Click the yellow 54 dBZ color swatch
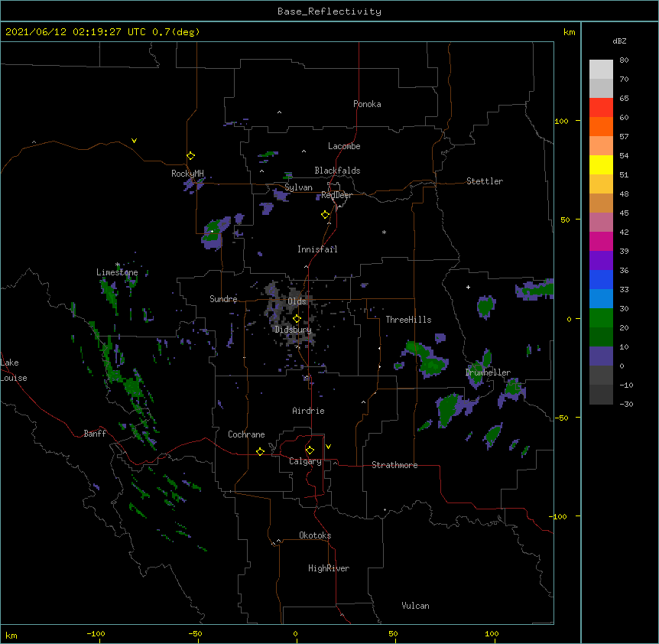This screenshot has height=644, width=659. coord(601,164)
